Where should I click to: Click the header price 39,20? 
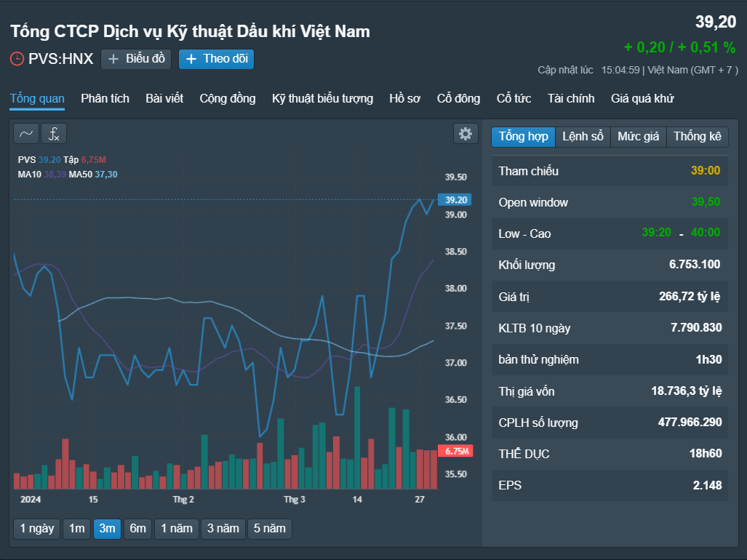716,22
